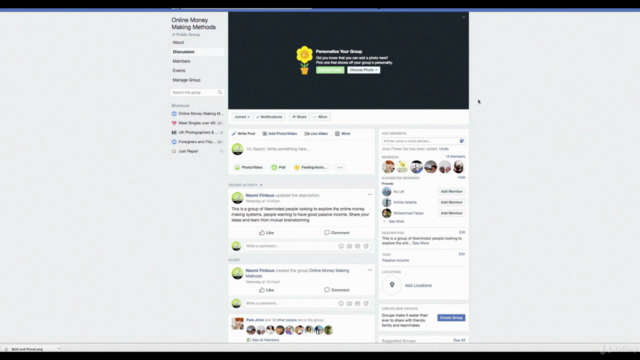Click the search magnifier icon
The height and width of the screenshot is (360, 640).
(x=220, y=93)
